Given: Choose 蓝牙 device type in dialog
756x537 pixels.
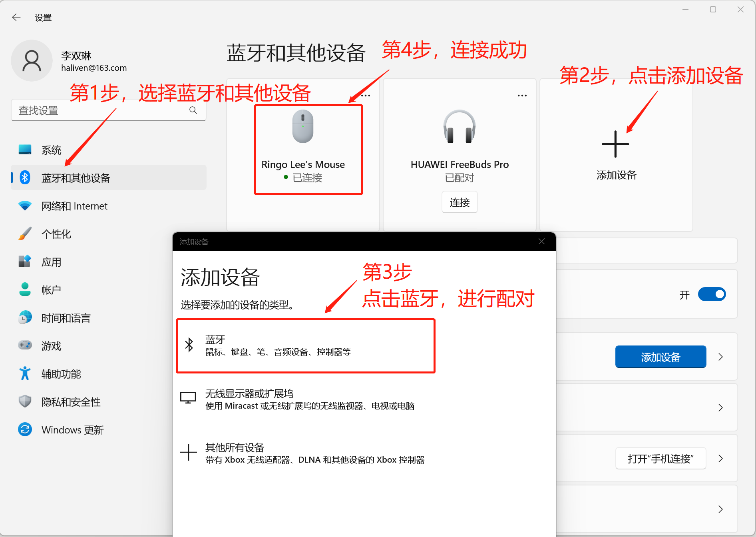Looking at the screenshot, I should 306,346.
